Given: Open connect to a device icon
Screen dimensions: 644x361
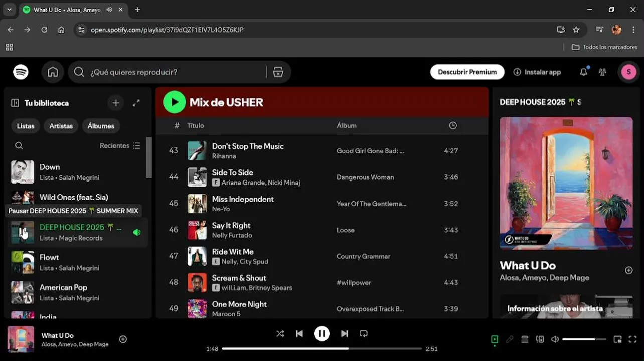Looking at the screenshot, I should pyautogui.click(x=540, y=339).
